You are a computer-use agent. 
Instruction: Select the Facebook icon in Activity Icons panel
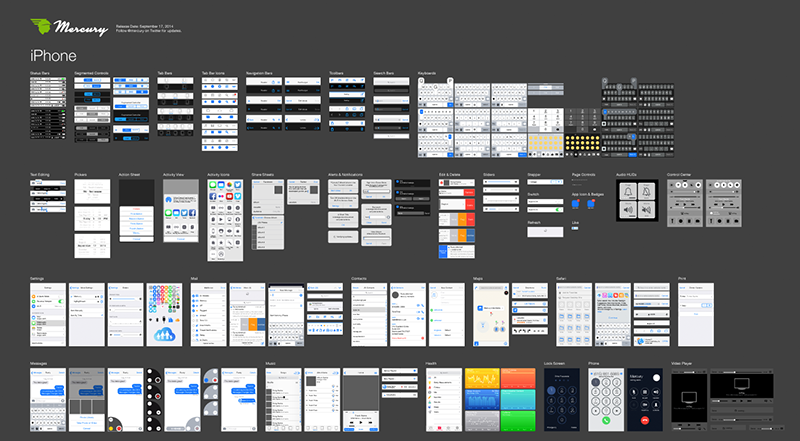coord(213,197)
